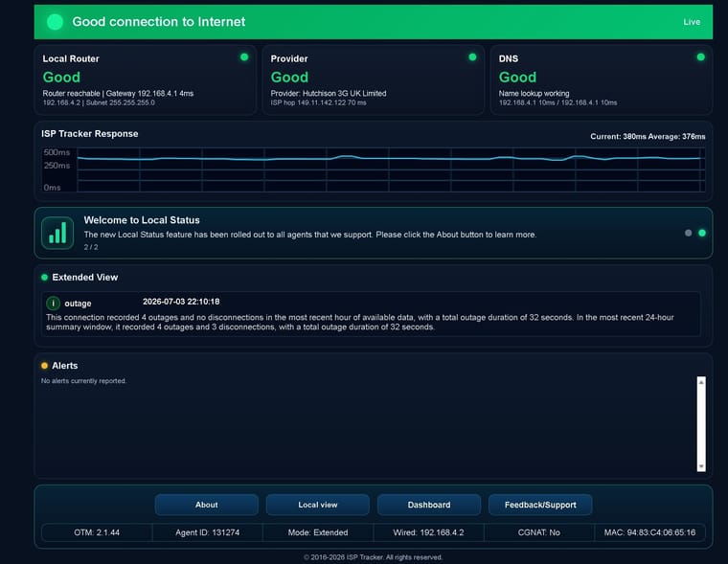Click the orange Alerts indicator dot
Viewport: 728px width, 564px height.
click(x=45, y=366)
